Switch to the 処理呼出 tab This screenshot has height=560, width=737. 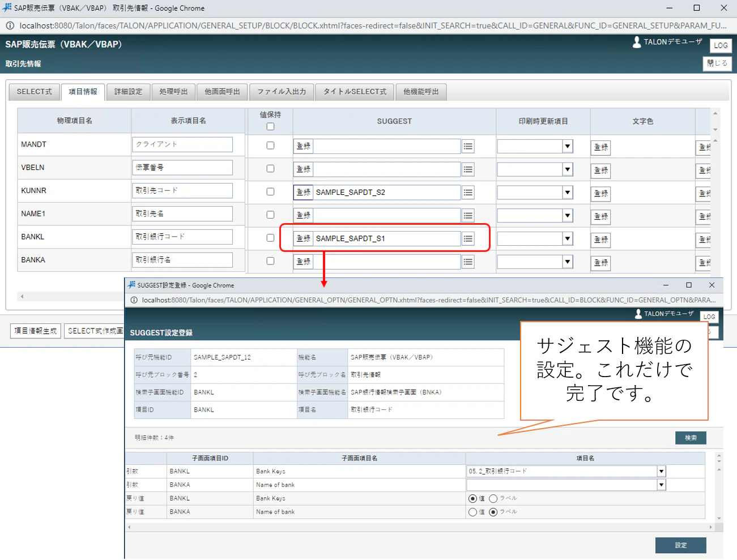(173, 92)
